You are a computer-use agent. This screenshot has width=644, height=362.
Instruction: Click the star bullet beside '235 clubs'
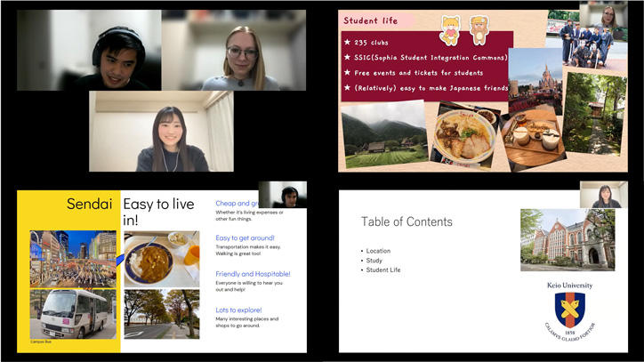(x=347, y=42)
